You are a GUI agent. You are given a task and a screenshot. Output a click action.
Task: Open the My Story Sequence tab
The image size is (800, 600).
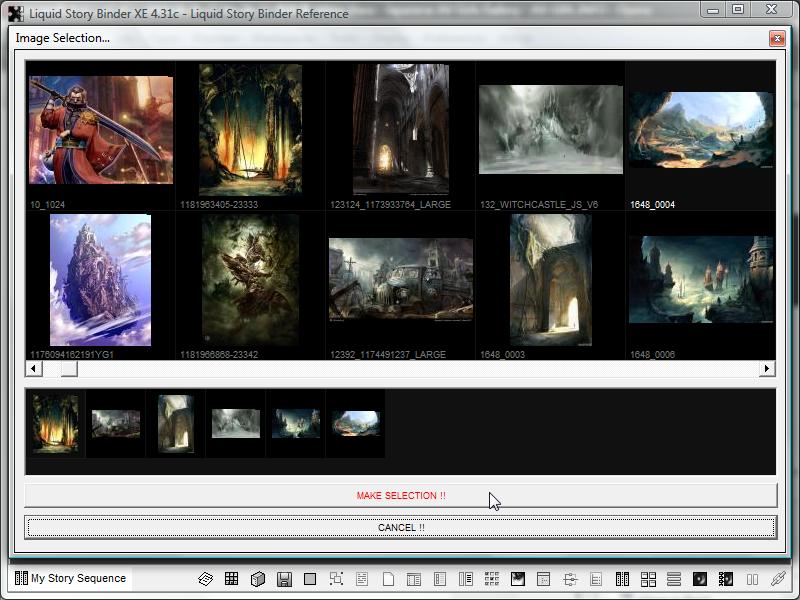pos(70,578)
